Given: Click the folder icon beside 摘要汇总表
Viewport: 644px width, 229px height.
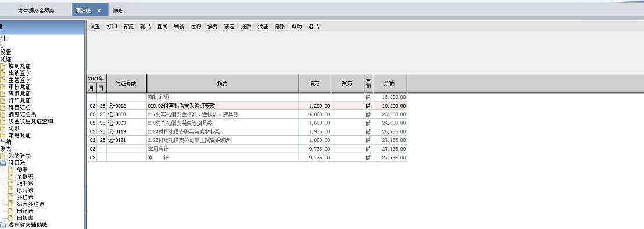Looking at the screenshot, I should [3, 114].
